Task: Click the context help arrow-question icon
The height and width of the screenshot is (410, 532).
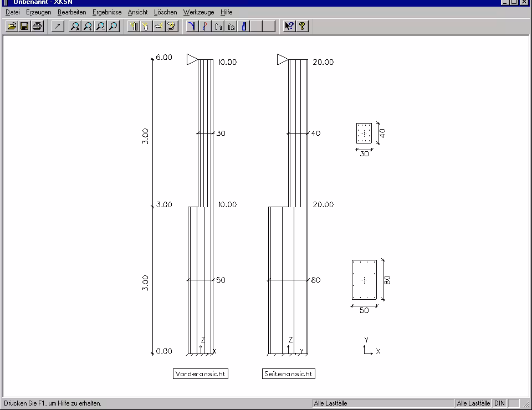Action: pyautogui.click(x=289, y=26)
